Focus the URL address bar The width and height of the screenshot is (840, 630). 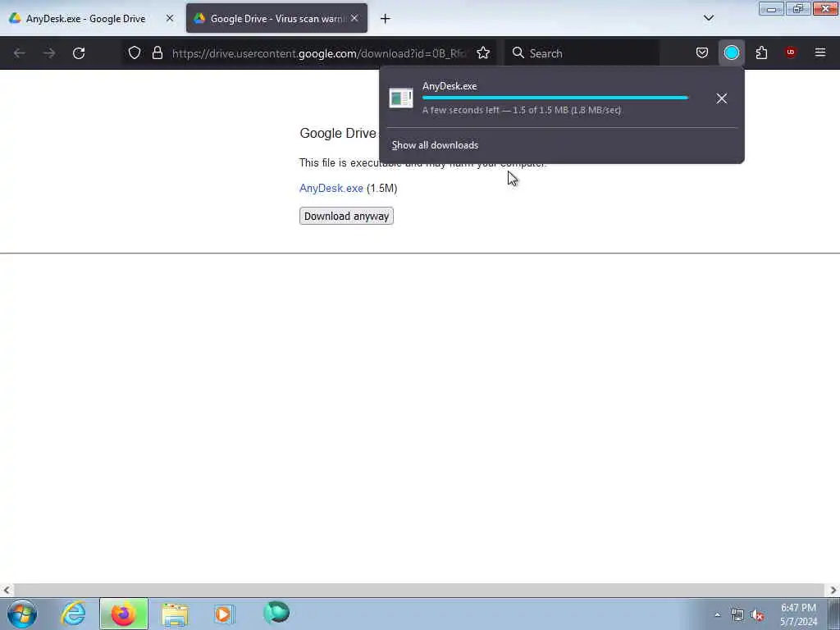[319, 53]
